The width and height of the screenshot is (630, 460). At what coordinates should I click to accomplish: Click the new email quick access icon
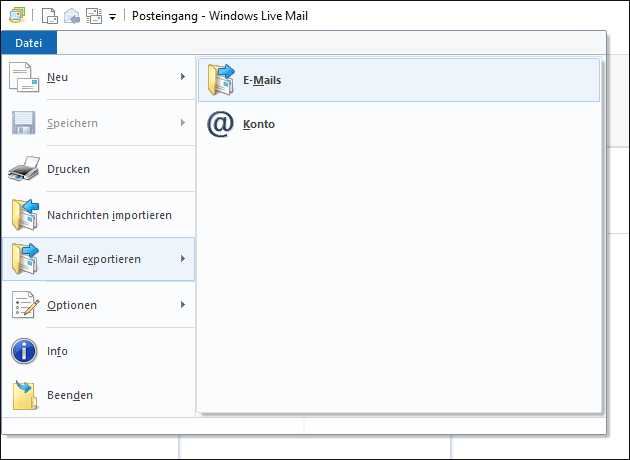(x=50, y=16)
